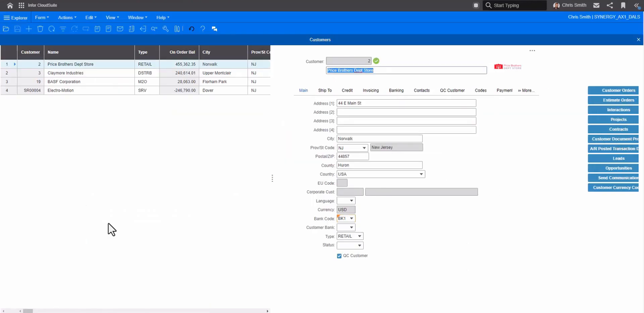The image size is (644, 313).
Task: Click the Customer Orders button
Action: click(x=613, y=91)
